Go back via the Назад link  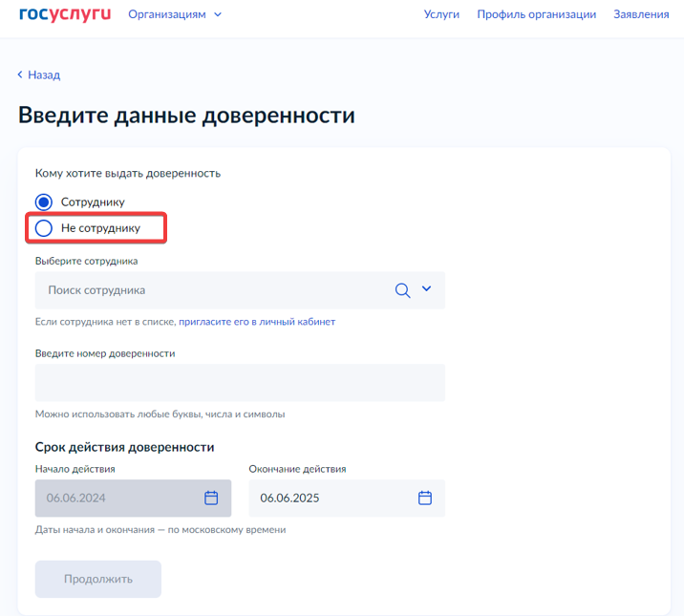point(39,75)
